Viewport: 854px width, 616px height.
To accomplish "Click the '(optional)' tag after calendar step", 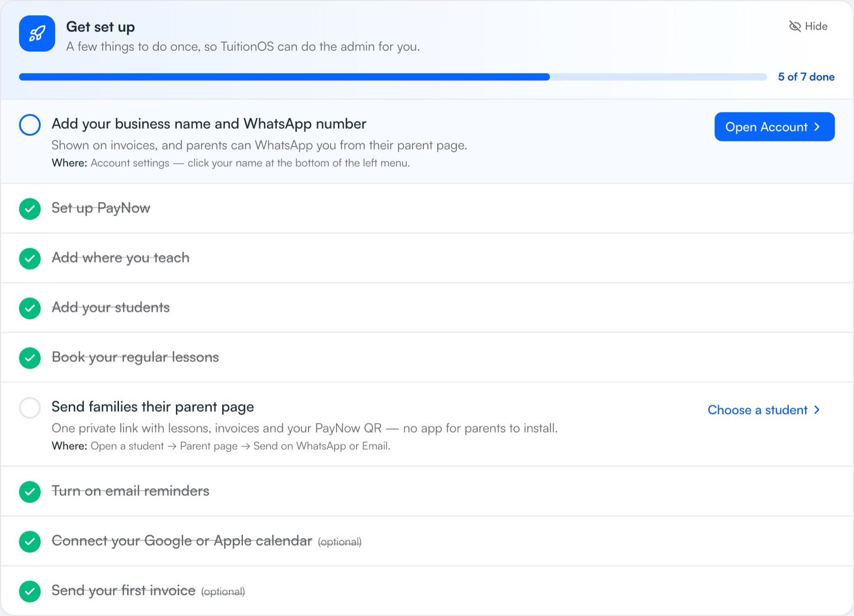I will click(339, 542).
